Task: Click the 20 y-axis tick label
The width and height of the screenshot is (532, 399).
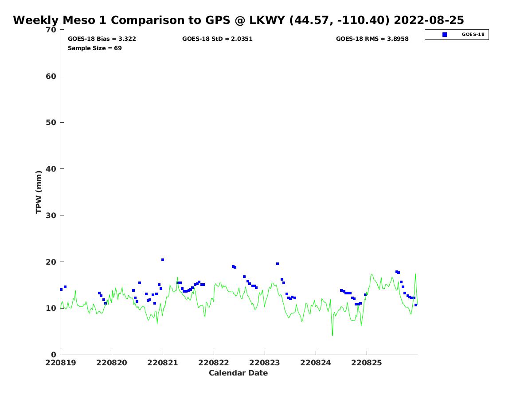Action: coord(51,262)
